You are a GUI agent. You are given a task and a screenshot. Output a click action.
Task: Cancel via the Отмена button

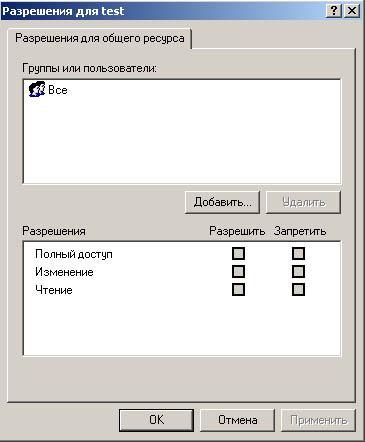[x=237, y=420]
